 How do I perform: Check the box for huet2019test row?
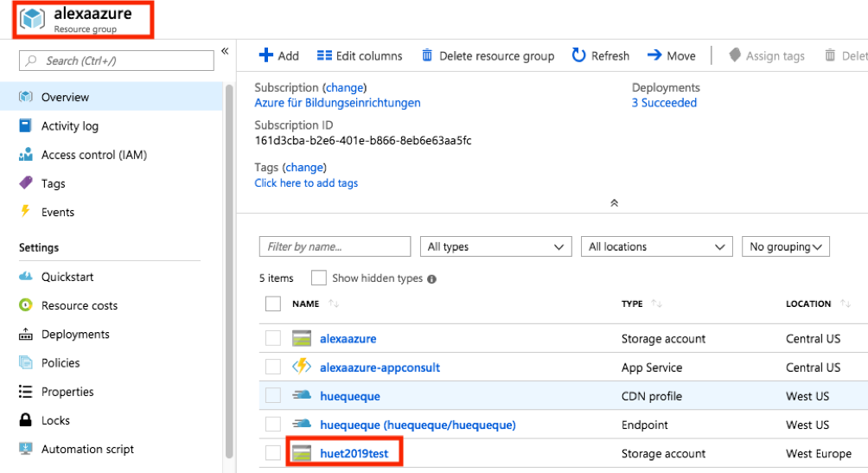pos(273,452)
